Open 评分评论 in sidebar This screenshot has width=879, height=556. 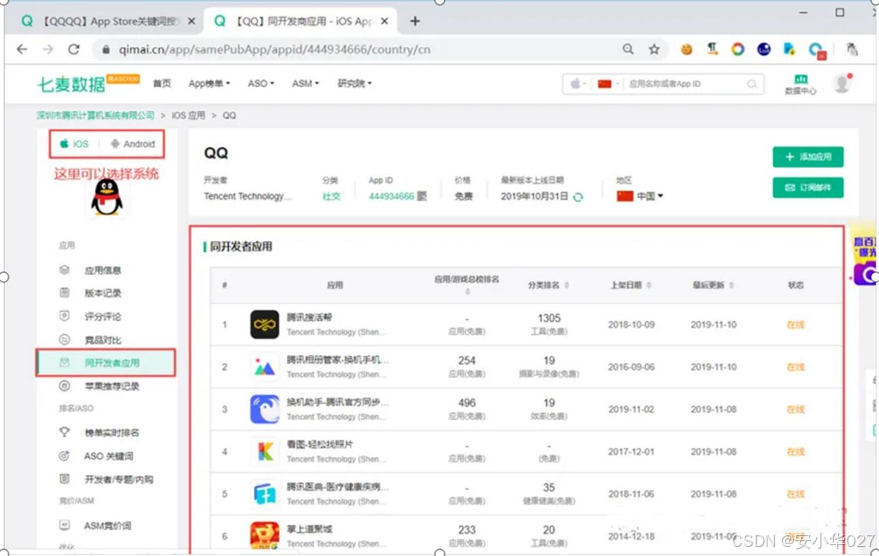pyautogui.click(x=103, y=317)
